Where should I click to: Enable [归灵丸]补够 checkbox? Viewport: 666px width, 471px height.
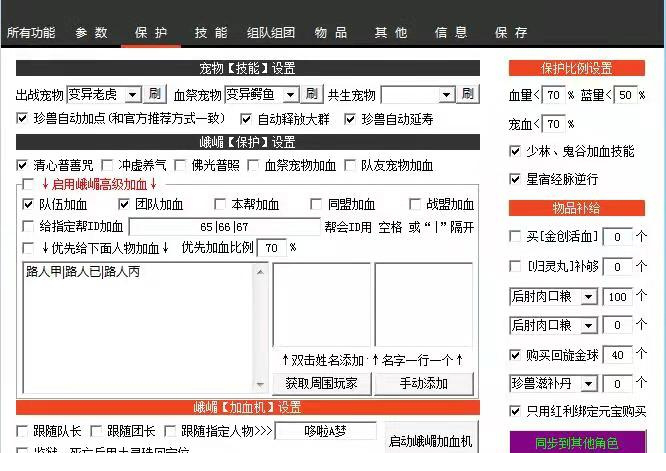(515, 266)
